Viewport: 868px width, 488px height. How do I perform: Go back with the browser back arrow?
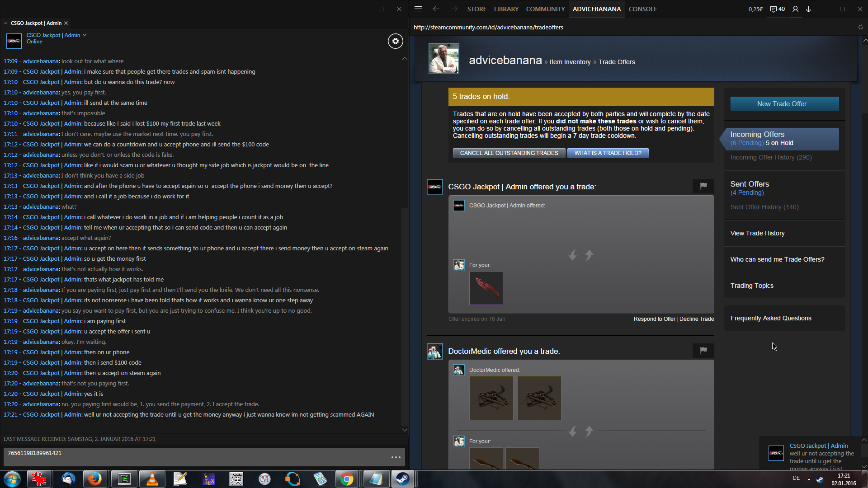point(436,9)
